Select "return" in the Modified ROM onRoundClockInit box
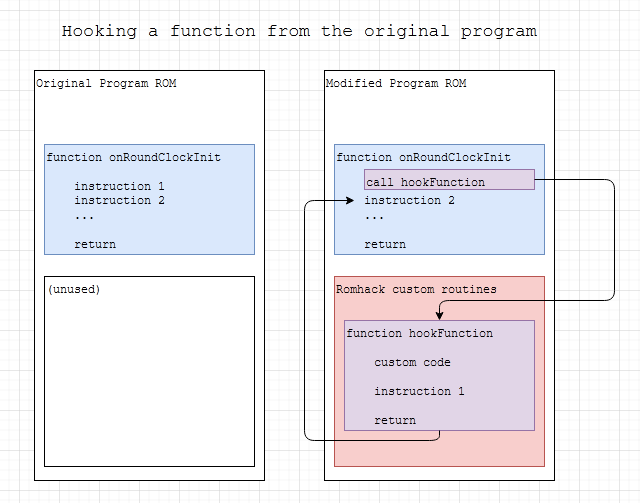The image size is (640, 503). 385,244
